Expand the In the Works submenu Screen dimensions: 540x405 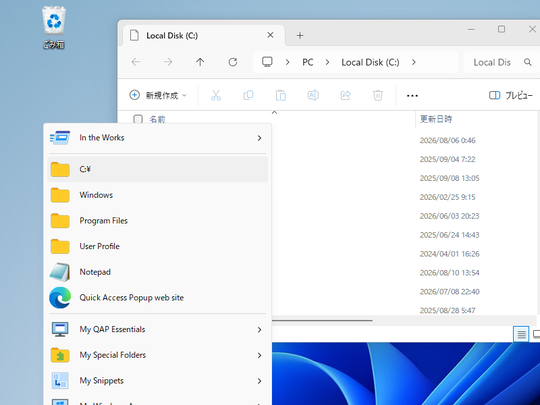click(x=157, y=138)
